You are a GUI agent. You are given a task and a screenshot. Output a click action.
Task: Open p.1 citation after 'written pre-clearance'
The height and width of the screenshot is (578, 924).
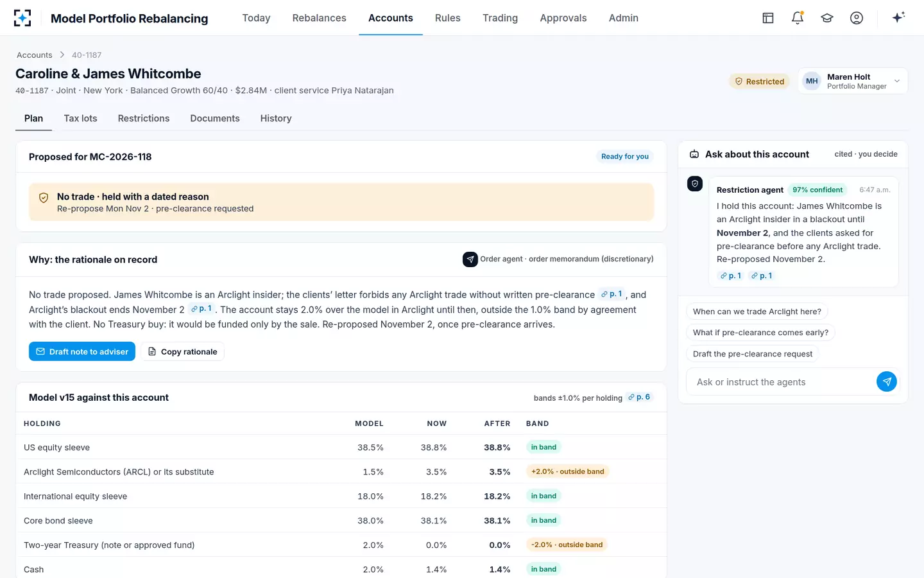pos(612,294)
